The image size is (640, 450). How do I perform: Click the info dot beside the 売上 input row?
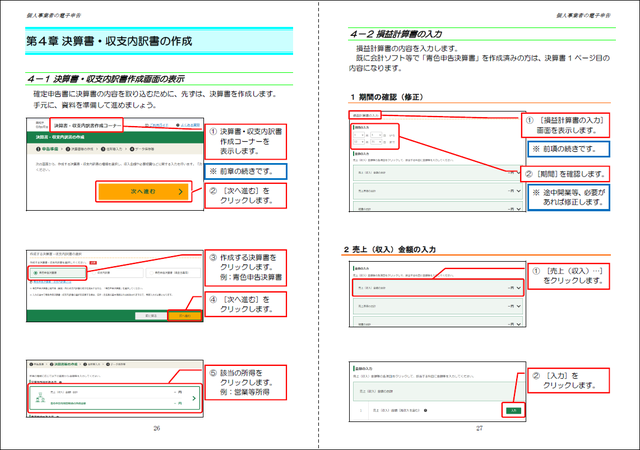(x=425, y=410)
